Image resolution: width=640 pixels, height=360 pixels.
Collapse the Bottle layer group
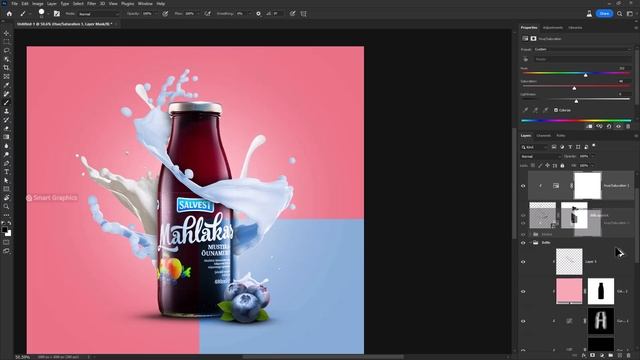pos(530,243)
